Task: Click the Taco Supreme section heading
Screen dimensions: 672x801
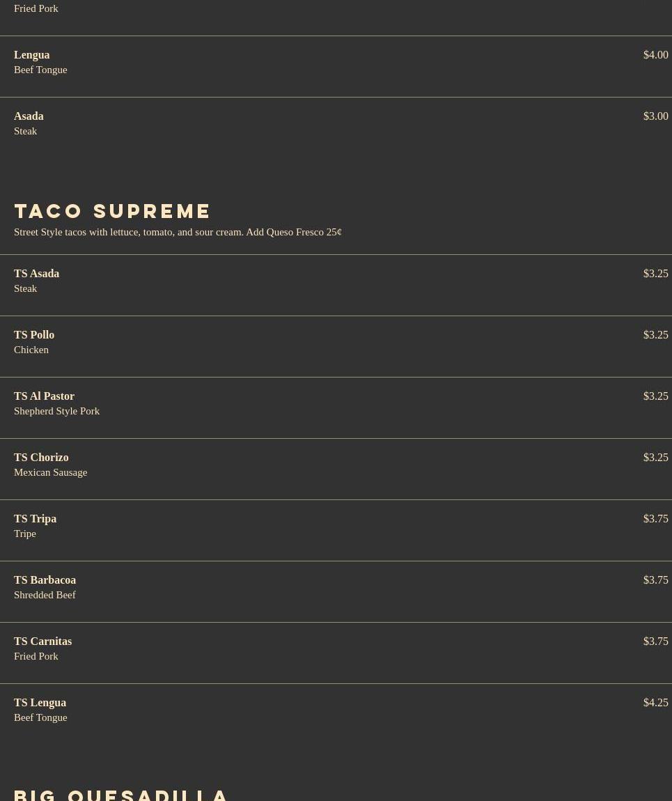Action: point(112,211)
